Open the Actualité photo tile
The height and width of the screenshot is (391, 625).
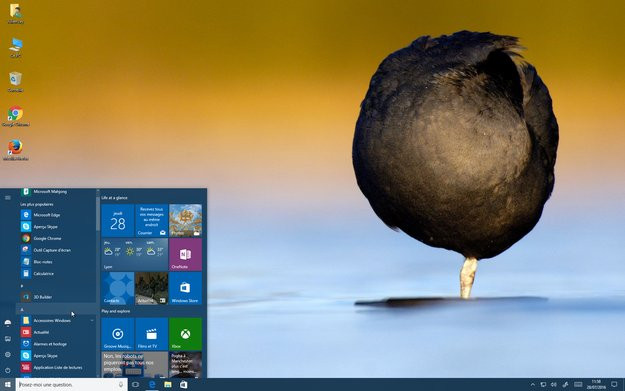[x=151, y=288]
